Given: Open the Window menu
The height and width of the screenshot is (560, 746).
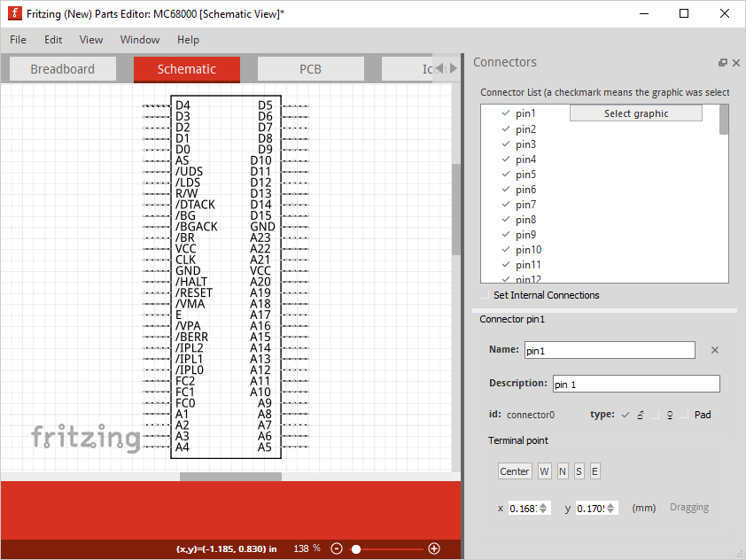Looking at the screenshot, I should [x=140, y=40].
